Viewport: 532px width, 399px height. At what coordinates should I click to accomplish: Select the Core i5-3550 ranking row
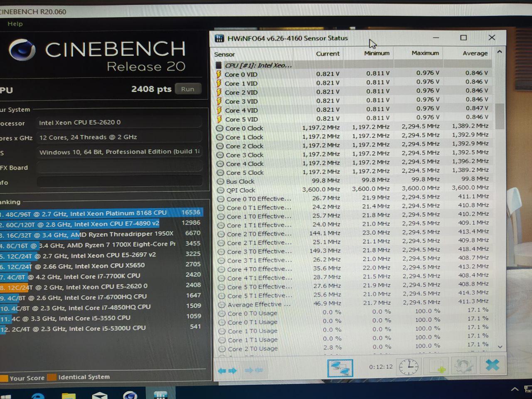[x=101, y=318]
